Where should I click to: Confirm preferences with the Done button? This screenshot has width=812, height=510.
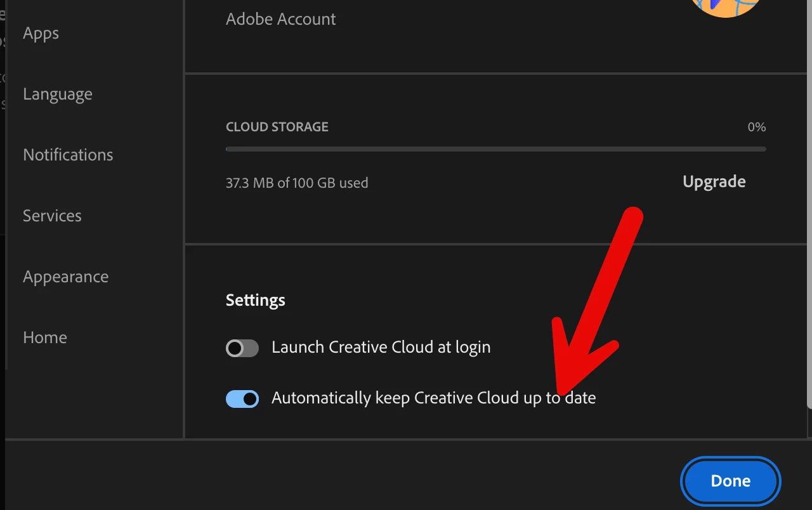pyautogui.click(x=731, y=481)
